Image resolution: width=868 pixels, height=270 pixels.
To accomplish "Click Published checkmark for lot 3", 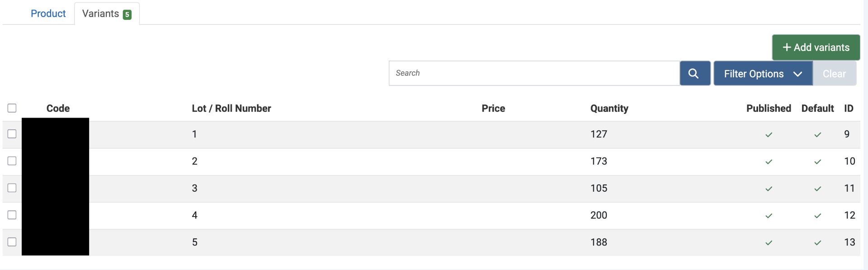I will point(769,189).
